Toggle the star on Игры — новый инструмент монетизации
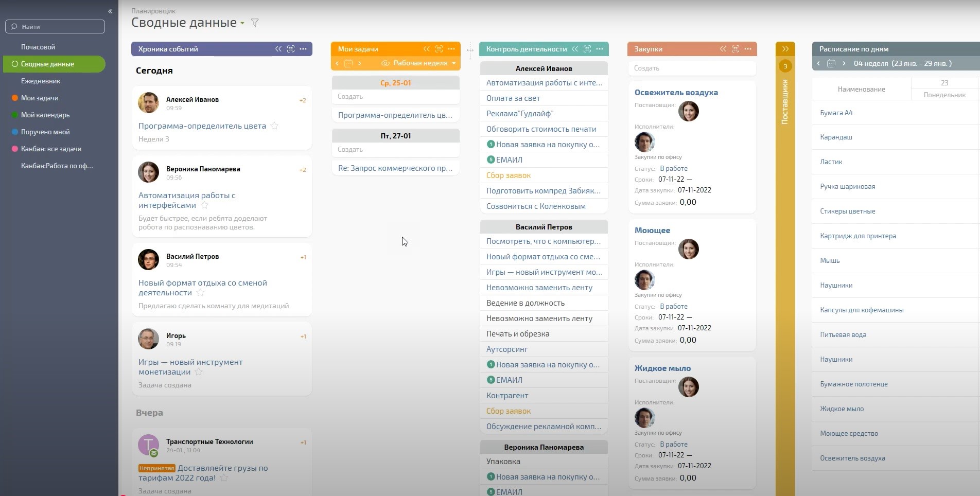Viewport: 980px width, 496px height. [x=199, y=372]
